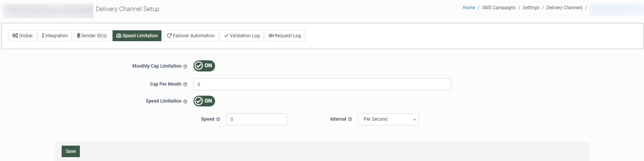The width and height of the screenshot is (644, 161).
Task: Focus the Cap Per Month input field
Action: coord(322,85)
